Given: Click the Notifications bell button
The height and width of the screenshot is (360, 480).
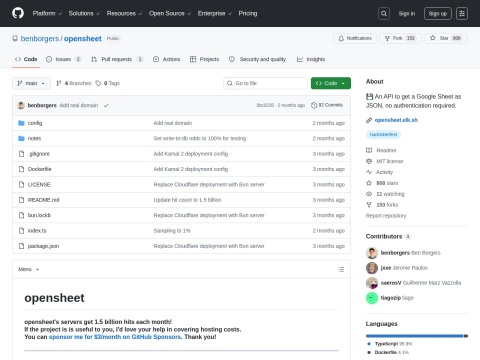Looking at the screenshot, I should click(x=355, y=38).
